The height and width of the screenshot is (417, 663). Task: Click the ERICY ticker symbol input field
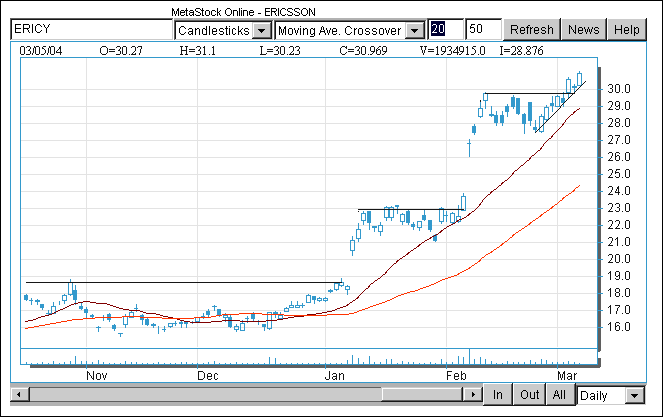tap(91, 29)
